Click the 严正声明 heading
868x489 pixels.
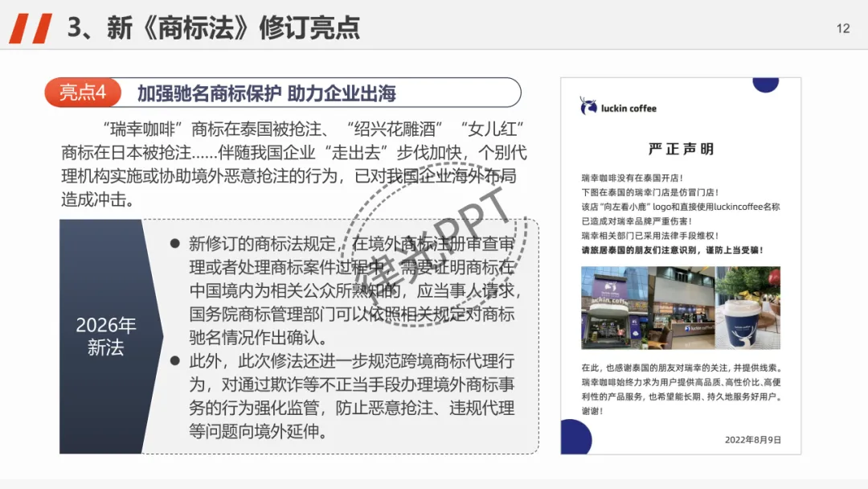[x=681, y=149]
